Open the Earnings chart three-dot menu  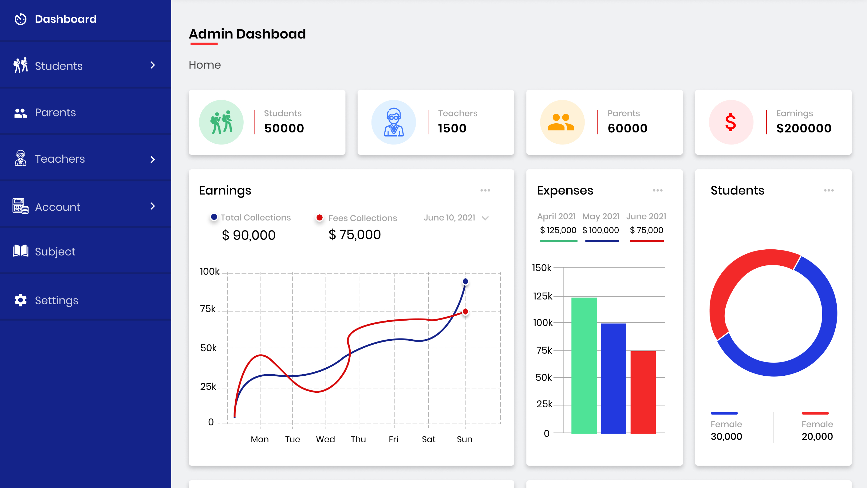pyautogui.click(x=485, y=191)
